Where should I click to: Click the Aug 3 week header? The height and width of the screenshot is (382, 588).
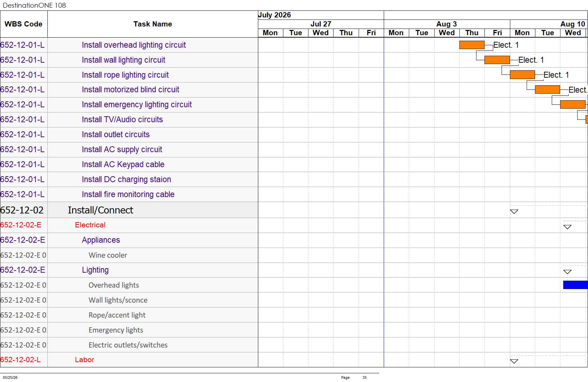(446, 24)
